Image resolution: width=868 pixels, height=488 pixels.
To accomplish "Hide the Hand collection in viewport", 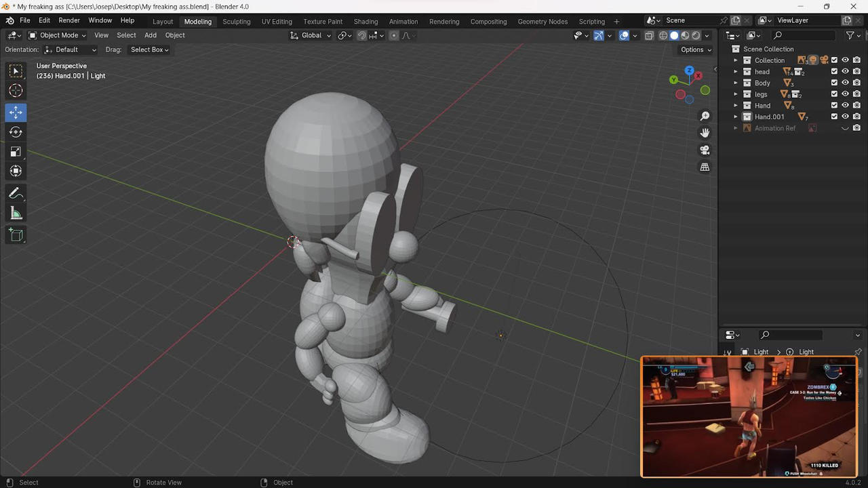I will click(x=845, y=106).
